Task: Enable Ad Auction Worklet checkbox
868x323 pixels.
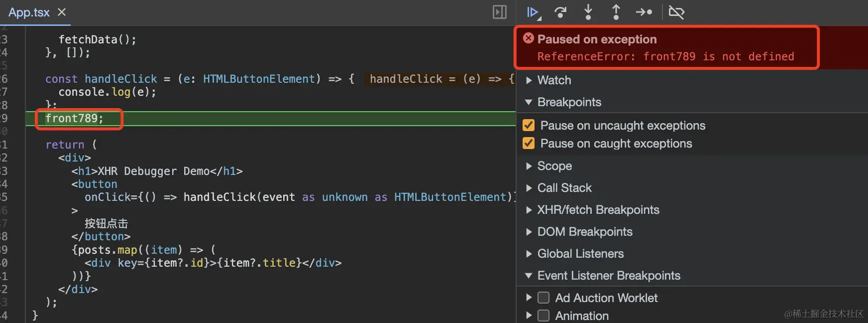Action: click(543, 298)
